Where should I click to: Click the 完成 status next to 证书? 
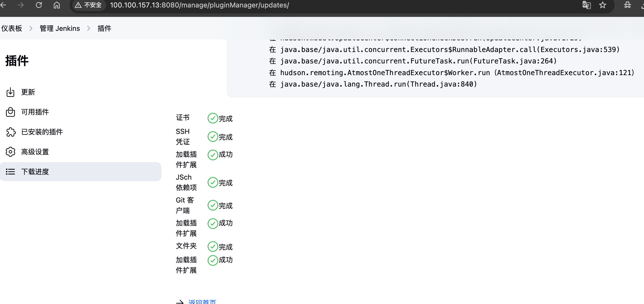pos(226,119)
